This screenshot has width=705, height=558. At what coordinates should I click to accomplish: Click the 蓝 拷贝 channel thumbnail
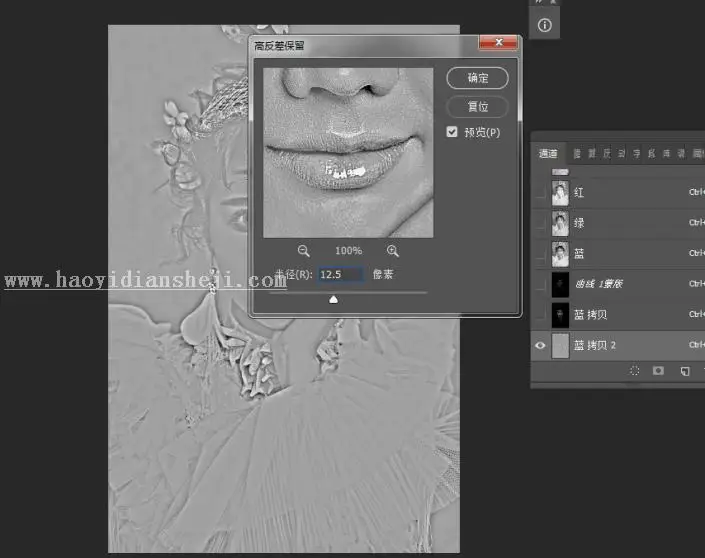click(x=560, y=315)
